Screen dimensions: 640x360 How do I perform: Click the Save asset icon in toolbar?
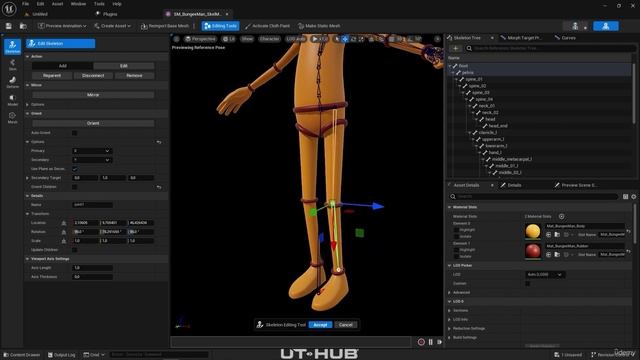[9, 26]
